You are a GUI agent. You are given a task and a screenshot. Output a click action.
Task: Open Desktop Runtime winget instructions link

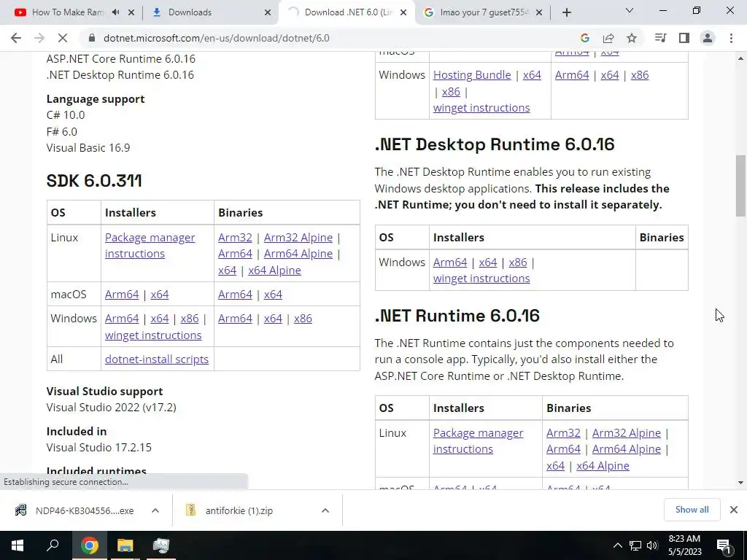pyautogui.click(x=481, y=278)
